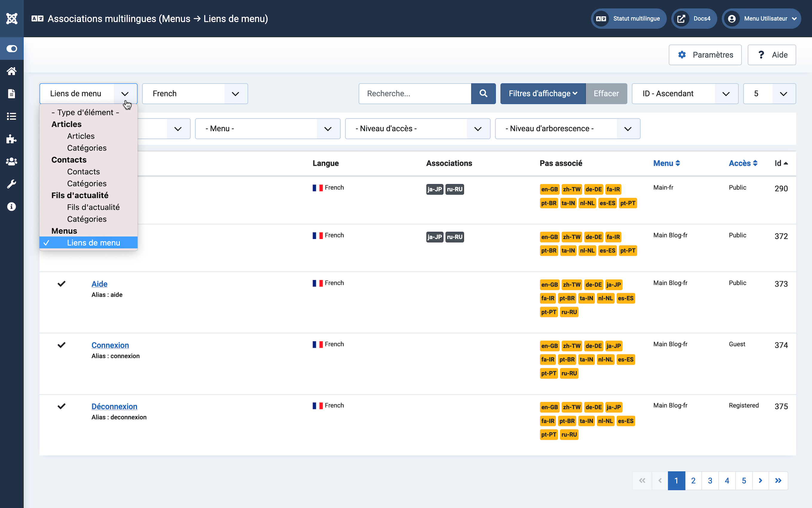Click pt-PT unassociated badge in Connexion row
812x508 pixels.
point(549,373)
